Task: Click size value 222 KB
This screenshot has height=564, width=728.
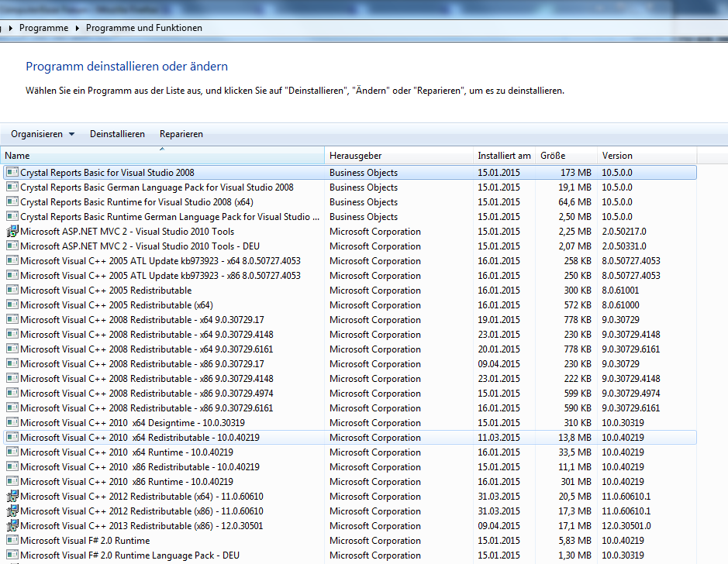Action: [x=578, y=379]
